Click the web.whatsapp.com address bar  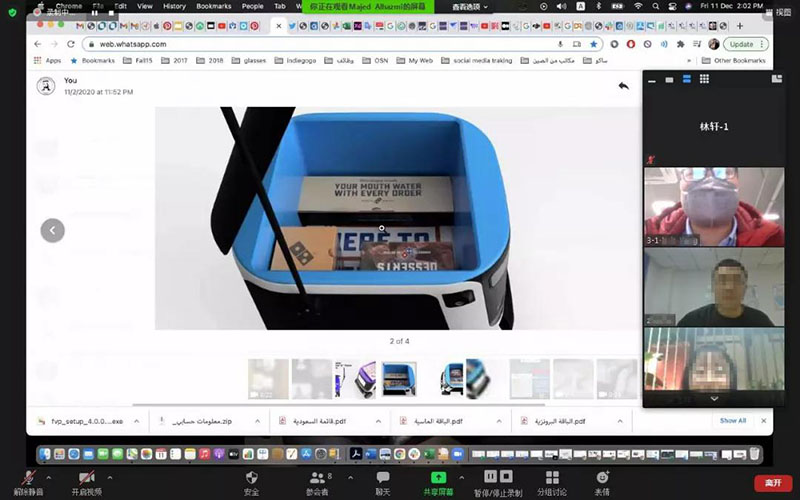tap(342, 44)
